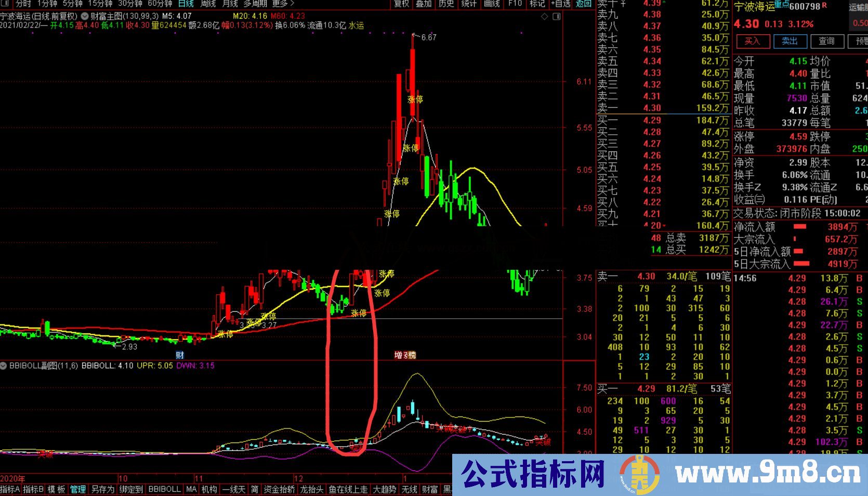View historical data via 历史 icon

pyautogui.click(x=446, y=4)
